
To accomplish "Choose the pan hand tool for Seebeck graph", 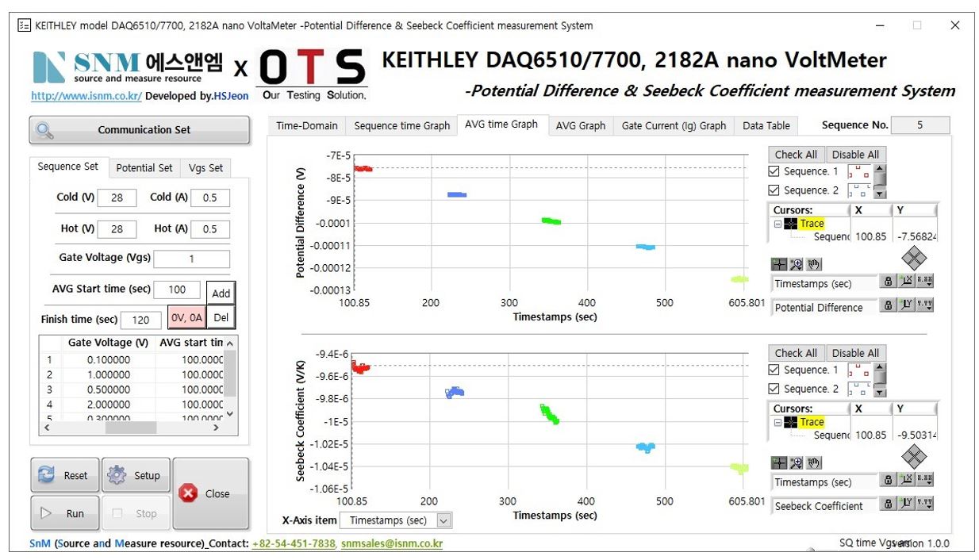I will [x=814, y=462].
